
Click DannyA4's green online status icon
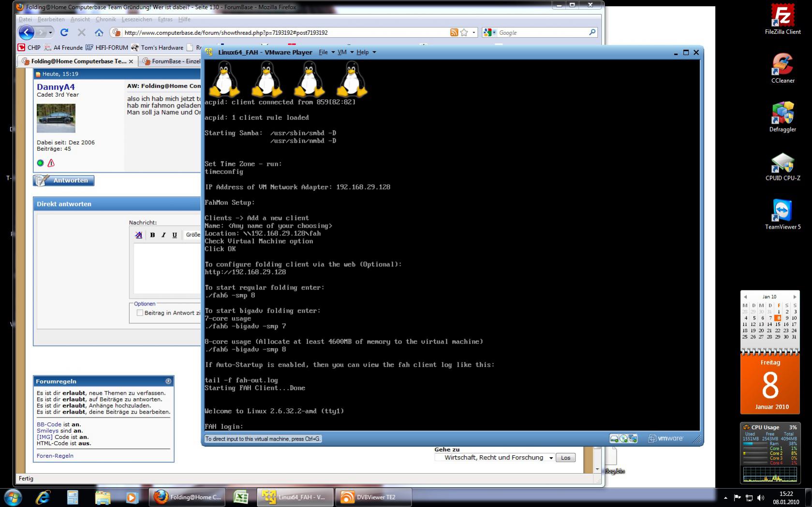tap(40, 163)
